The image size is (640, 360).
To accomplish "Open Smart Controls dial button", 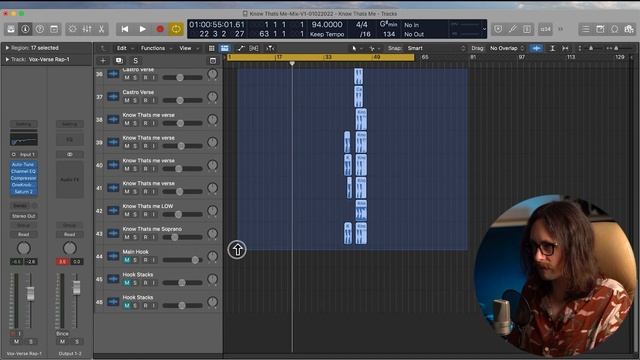I will (x=73, y=29).
